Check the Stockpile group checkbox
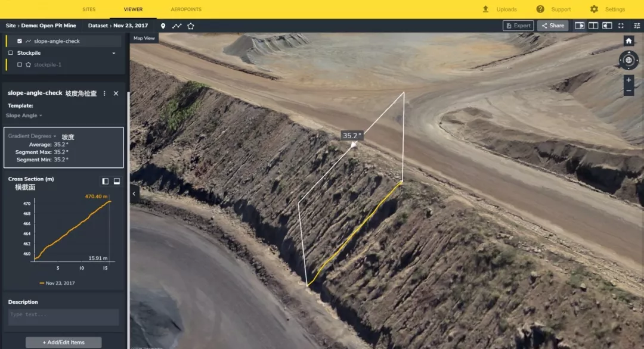644x349 pixels. [x=11, y=53]
